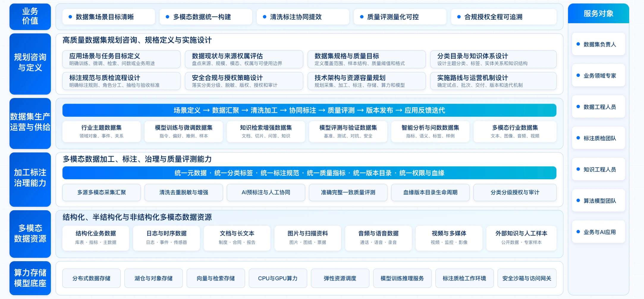Select the 模型评测与验证数据集 card
The image size is (644, 299).
pos(348,131)
